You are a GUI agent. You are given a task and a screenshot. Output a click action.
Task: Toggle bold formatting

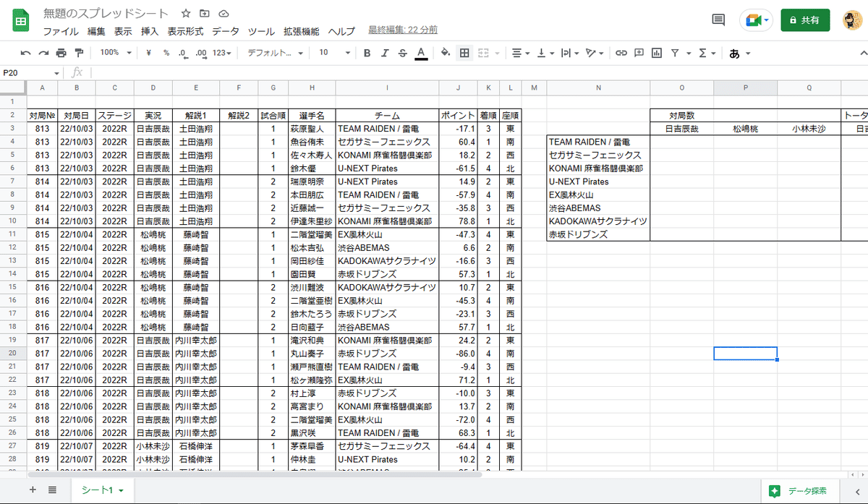[x=367, y=53]
